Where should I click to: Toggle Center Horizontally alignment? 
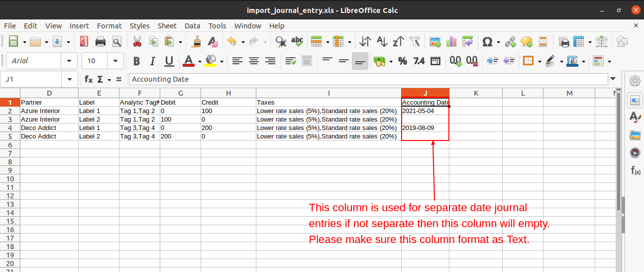pos(254,61)
